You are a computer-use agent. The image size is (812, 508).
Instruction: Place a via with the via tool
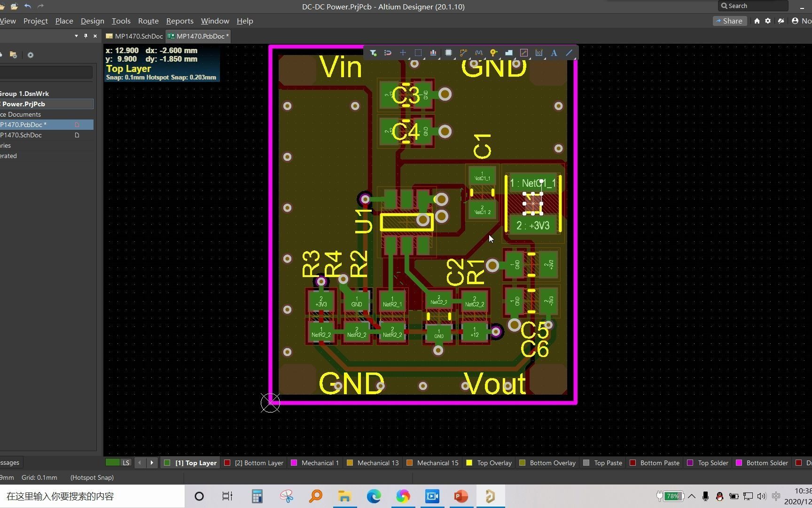[x=493, y=53]
